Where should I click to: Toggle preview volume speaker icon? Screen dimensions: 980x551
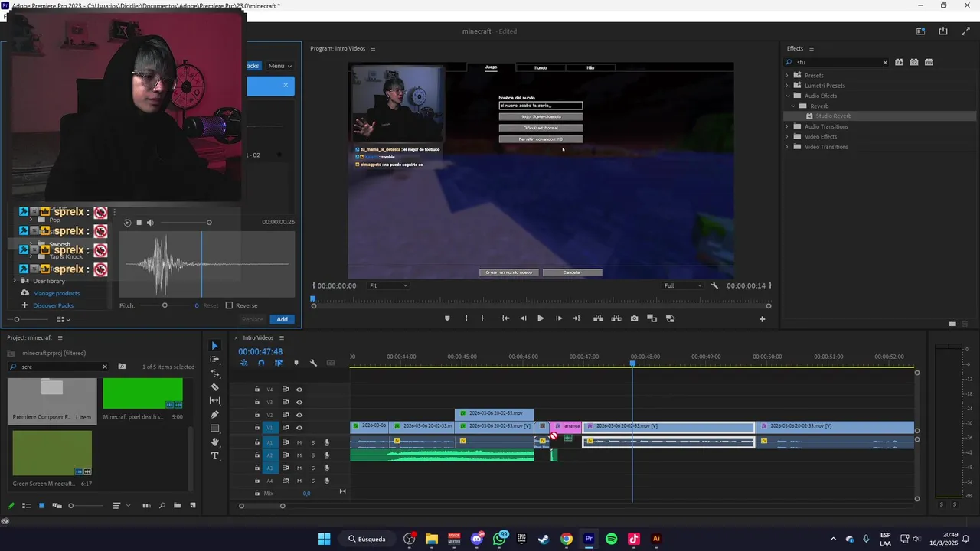click(150, 223)
